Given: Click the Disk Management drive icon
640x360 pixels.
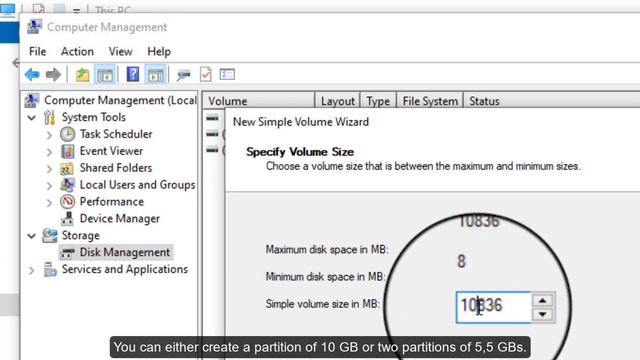Looking at the screenshot, I should tap(67, 253).
